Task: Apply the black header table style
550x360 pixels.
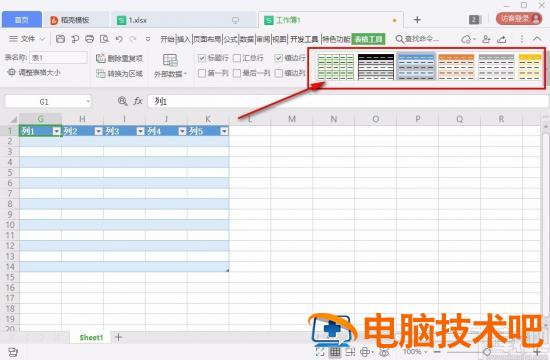Action: 376,67
